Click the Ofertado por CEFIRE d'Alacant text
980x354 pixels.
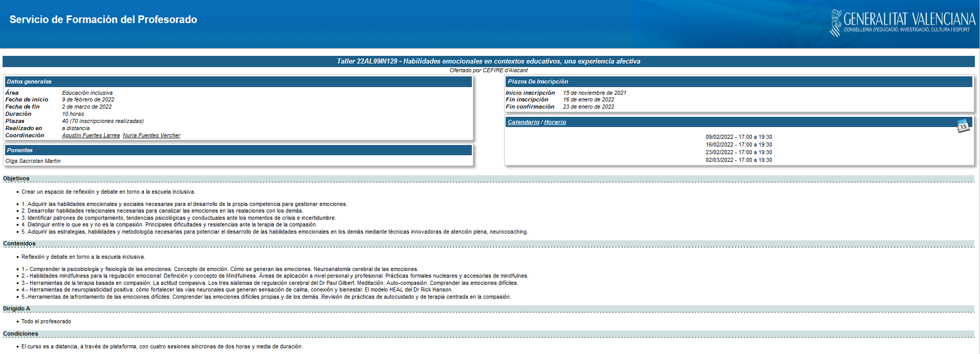488,71
